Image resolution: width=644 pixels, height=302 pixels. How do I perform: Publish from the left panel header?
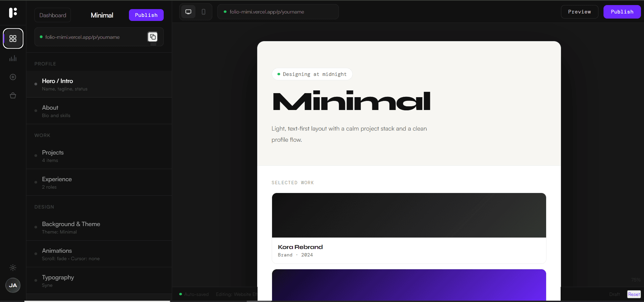[x=146, y=15]
